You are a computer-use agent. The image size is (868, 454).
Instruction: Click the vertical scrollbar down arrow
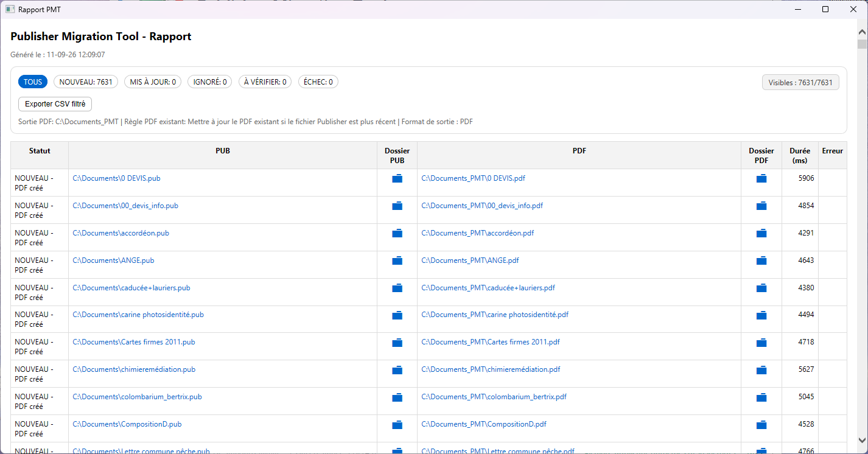[863, 440]
